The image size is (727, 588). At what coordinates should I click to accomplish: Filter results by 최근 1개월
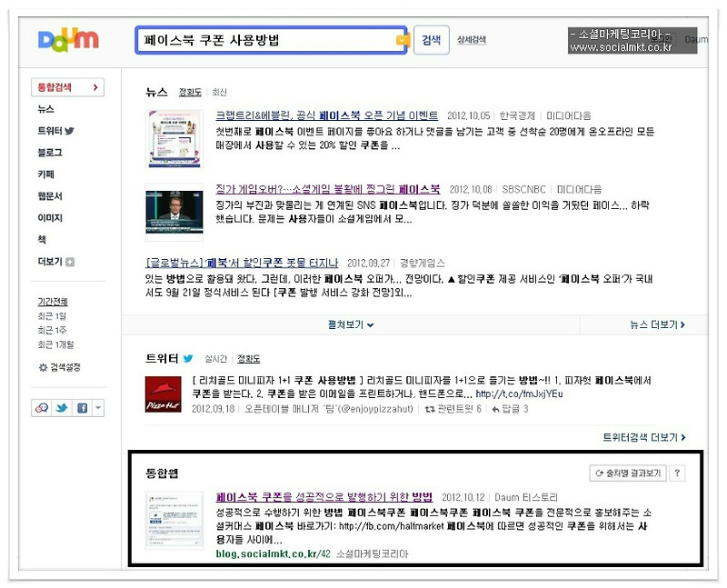pyautogui.click(x=55, y=344)
